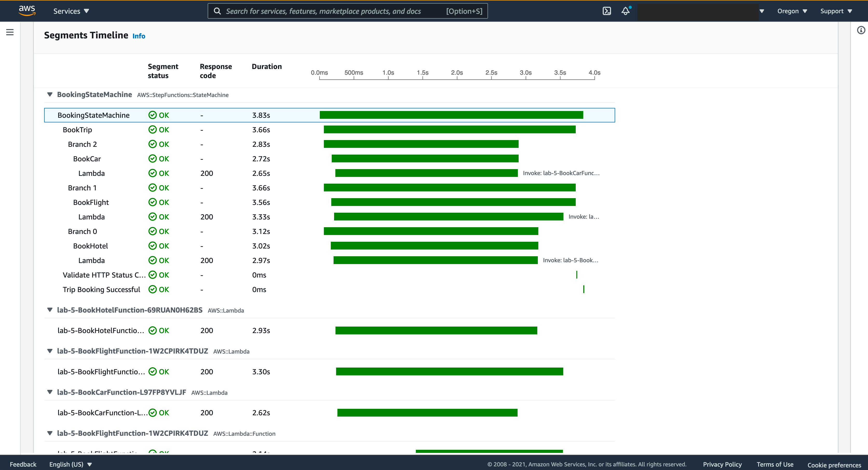Select the BookCar Lambda 2.65s bar
Viewport: 868px width, 470px height.
point(426,173)
